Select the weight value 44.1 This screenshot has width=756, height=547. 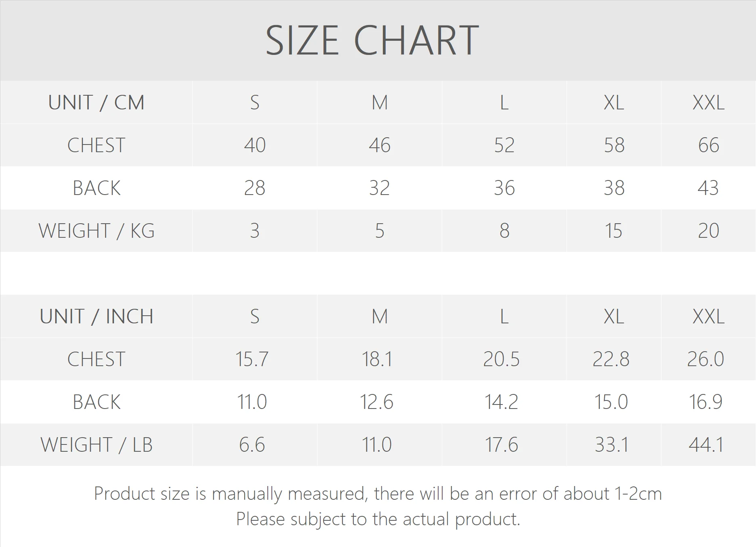(x=706, y=445)
